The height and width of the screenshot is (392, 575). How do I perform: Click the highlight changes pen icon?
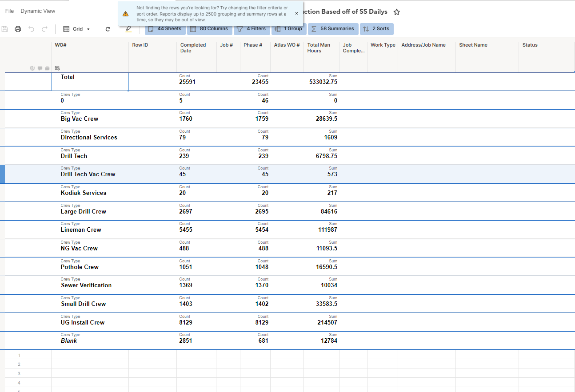pos(128,29)
